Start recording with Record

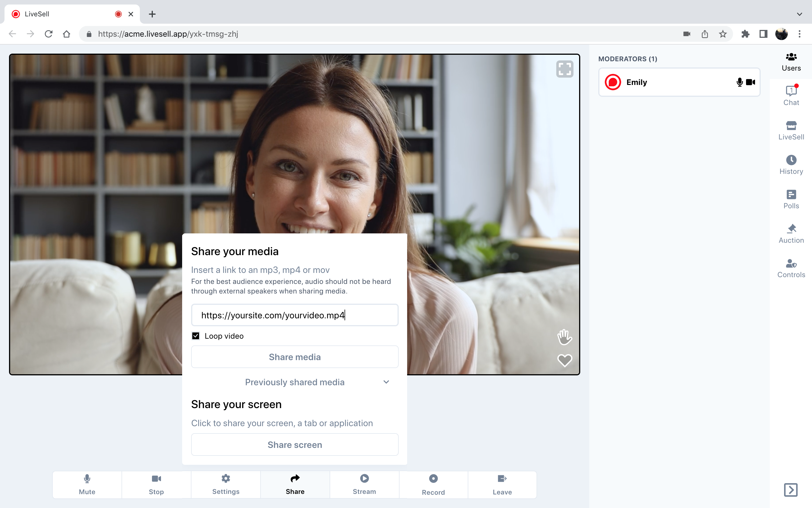[433, 485]
